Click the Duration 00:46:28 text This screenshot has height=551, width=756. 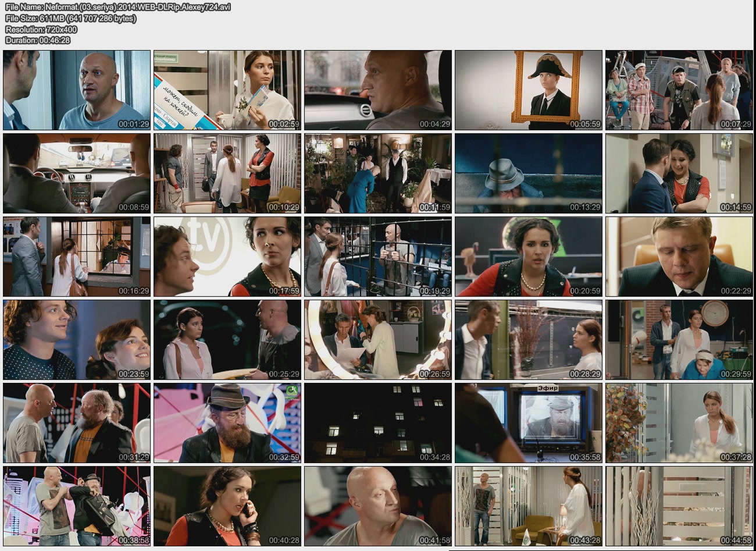pyautogui.click(x=38, y=40)
